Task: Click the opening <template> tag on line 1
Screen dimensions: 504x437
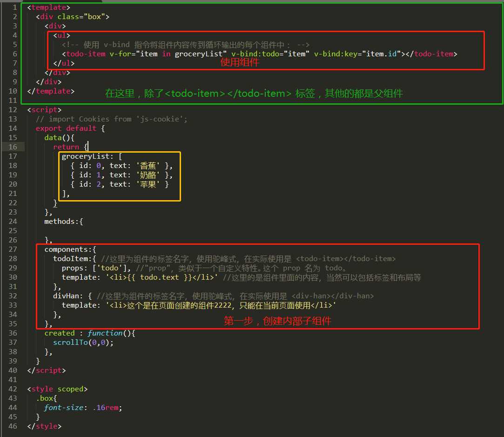Action: click(48, 7)
